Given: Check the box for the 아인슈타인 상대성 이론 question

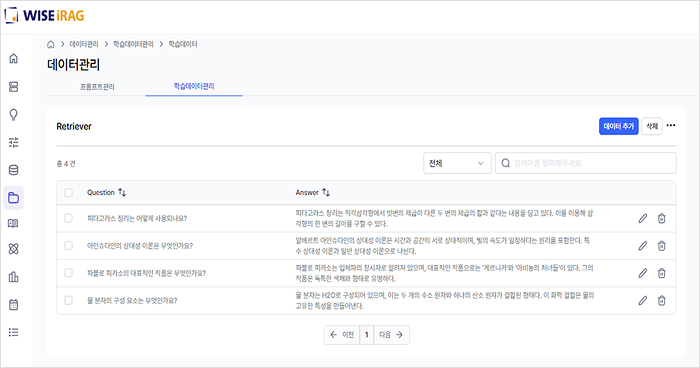Looking at the screenshot, I should point(68,246).
